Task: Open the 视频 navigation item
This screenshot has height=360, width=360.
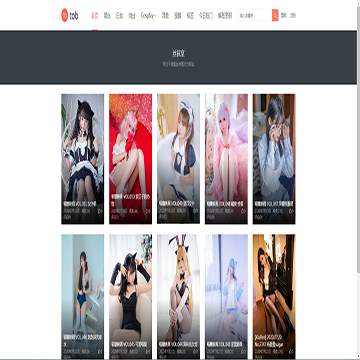Action: click(177, 15)
